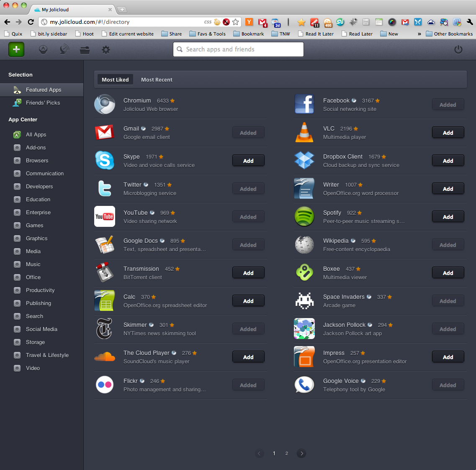Viewport: 476px width, 470px height.
Task: Open the TNW bookmarks folder
Action: click(x=280, y=33)
